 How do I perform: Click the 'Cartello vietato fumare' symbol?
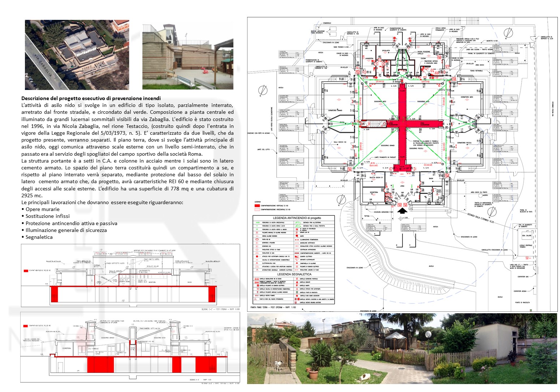257,296
